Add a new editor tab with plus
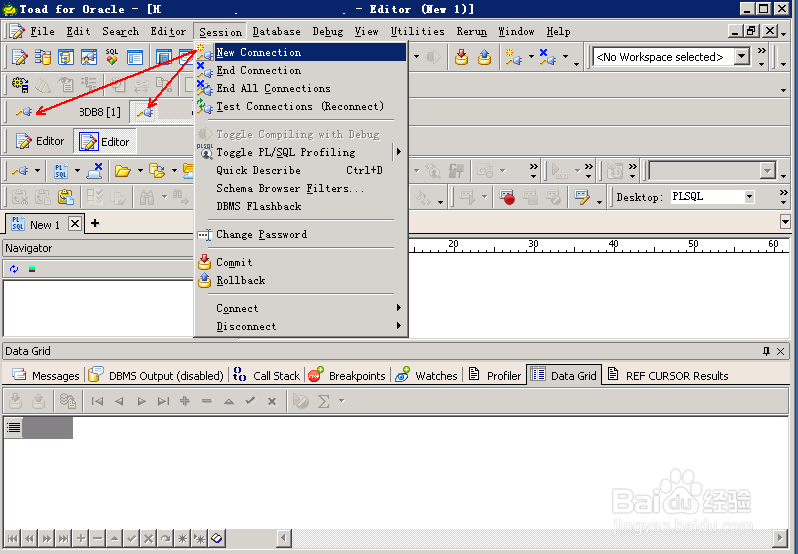The image size is (798, 554). click(x=95, y=223)
